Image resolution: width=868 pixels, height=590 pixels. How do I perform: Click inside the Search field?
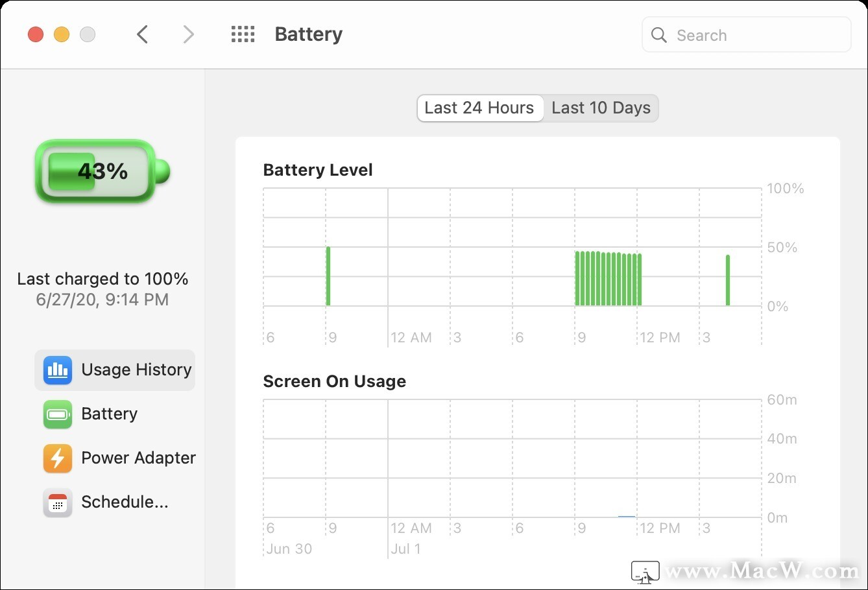point(746,35)
